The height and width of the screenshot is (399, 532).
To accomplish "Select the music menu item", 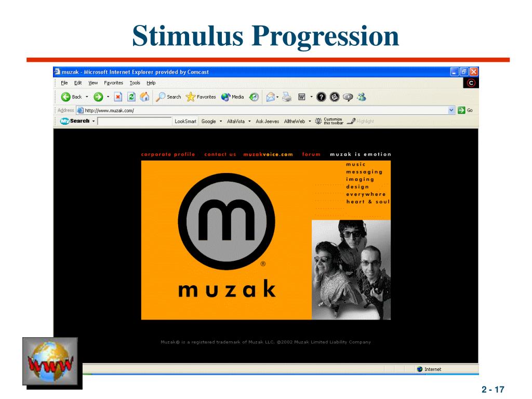I will [356, 165].
